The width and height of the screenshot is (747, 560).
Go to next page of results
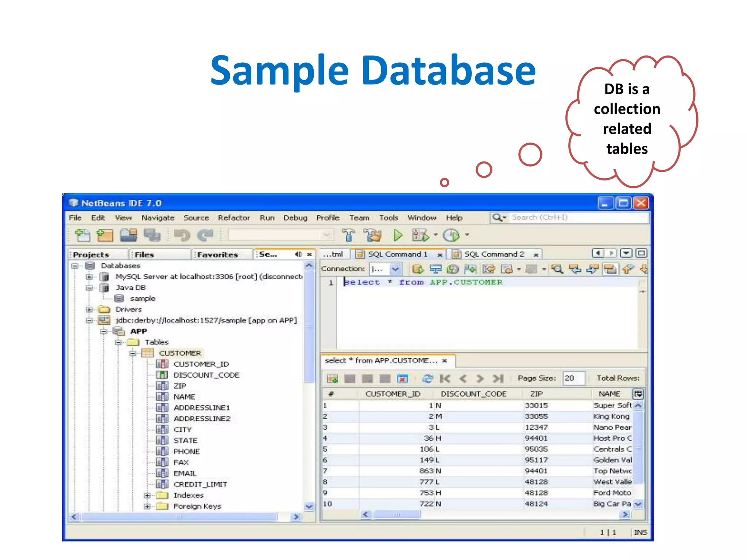tap(480, 378)
